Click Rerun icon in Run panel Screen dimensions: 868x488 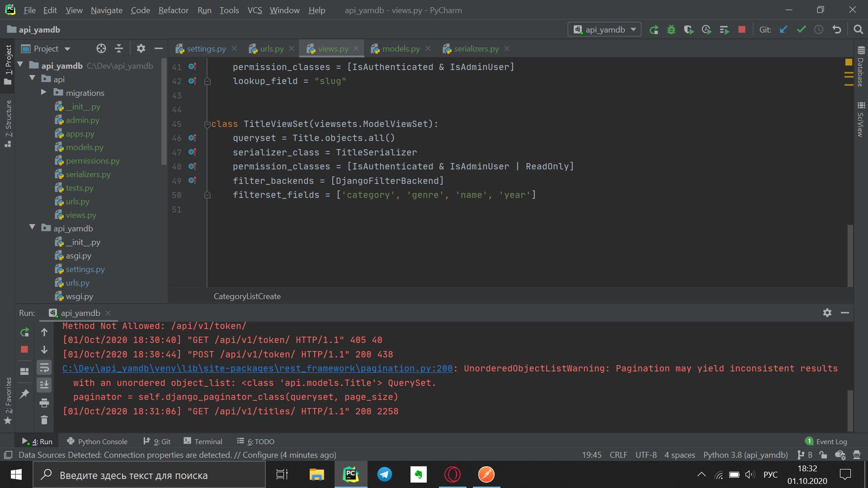pos(24,333)
